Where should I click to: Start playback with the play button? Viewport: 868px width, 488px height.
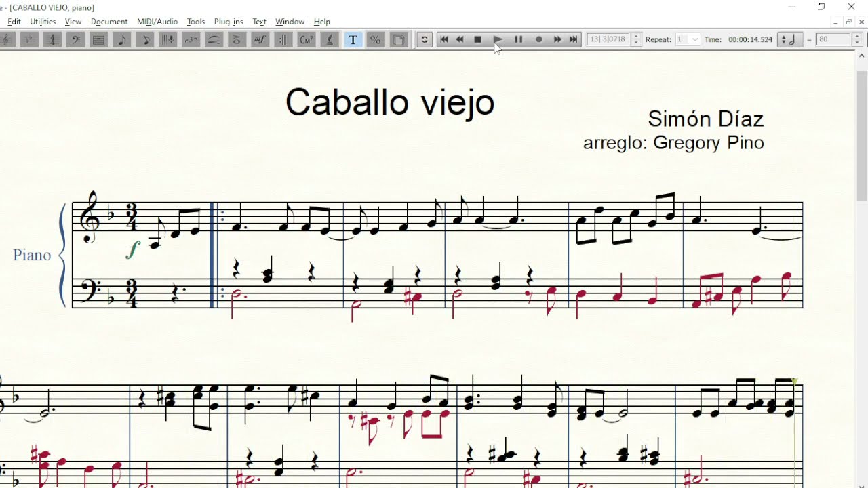click(x=497, y=39)
